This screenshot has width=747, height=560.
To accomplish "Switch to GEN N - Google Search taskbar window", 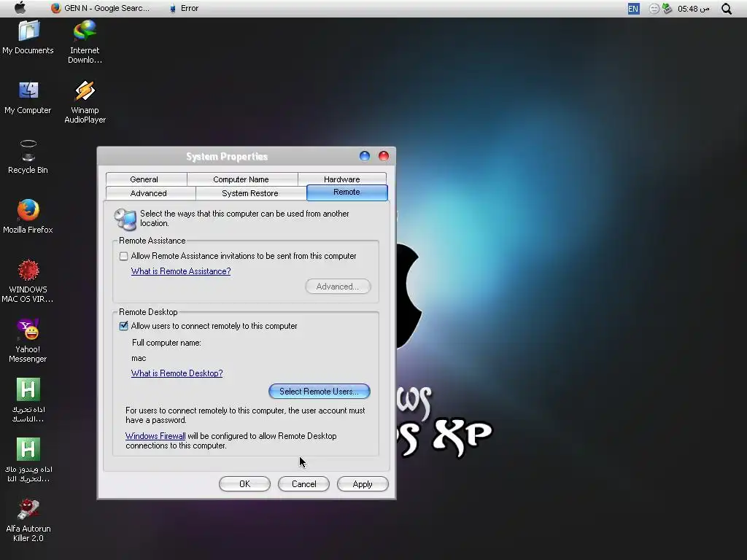I will (x=100, y=8).
